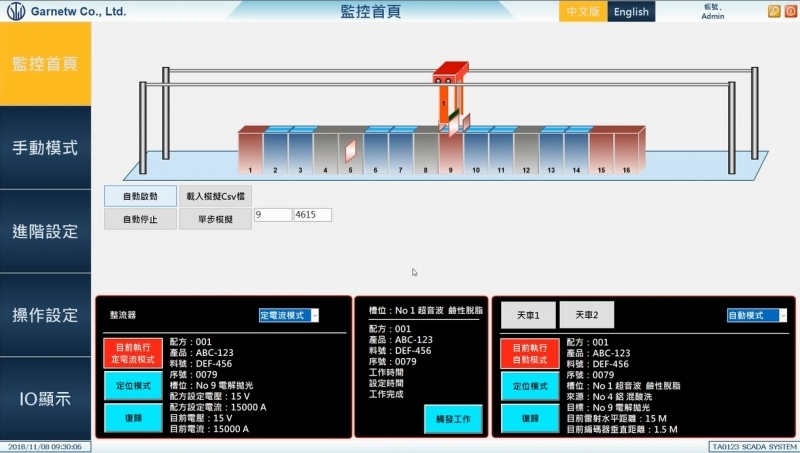Open the 自動模式 crane mode dropdown
The image size is (800, 453).
pyautogui.click(x=757, y=315)
